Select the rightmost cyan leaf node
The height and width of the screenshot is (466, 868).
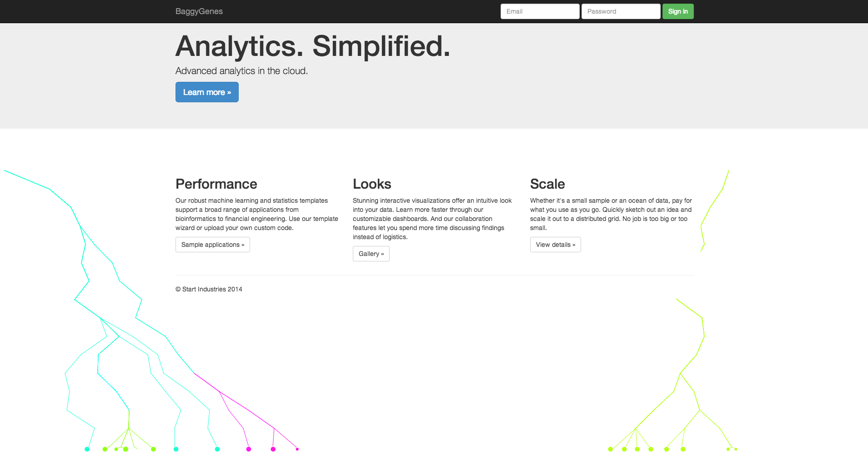[217, 449]
